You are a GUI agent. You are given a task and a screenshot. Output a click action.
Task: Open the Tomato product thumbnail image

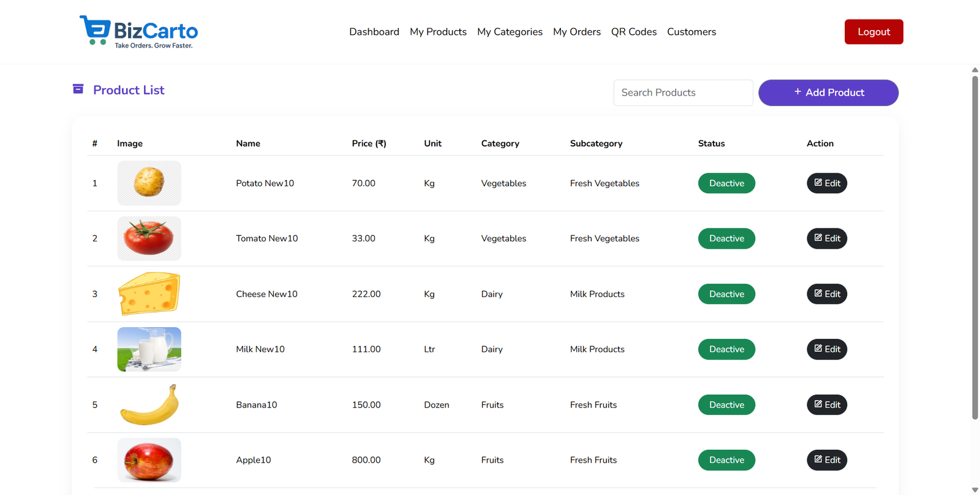pos(149,238)
